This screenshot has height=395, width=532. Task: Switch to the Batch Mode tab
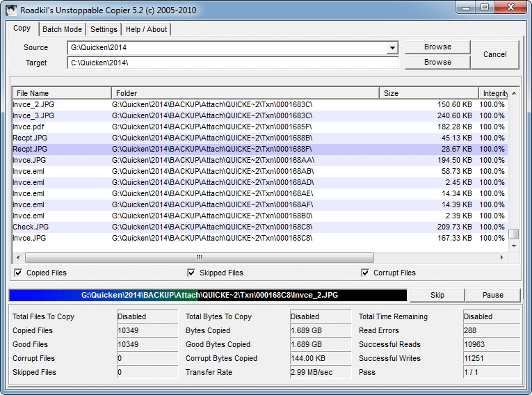click(62, 29)
